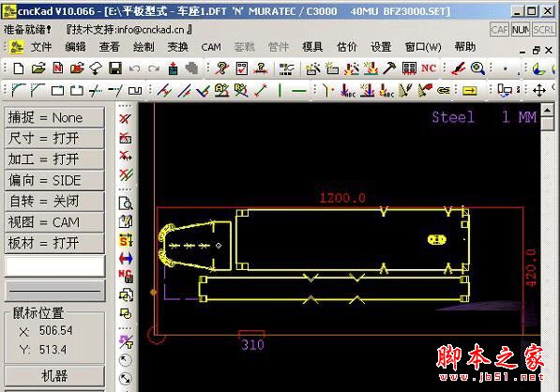The width and height of the screenshot is (560, 392).
Task: Click the NC save sidebar icon
Action: (126, 277)
